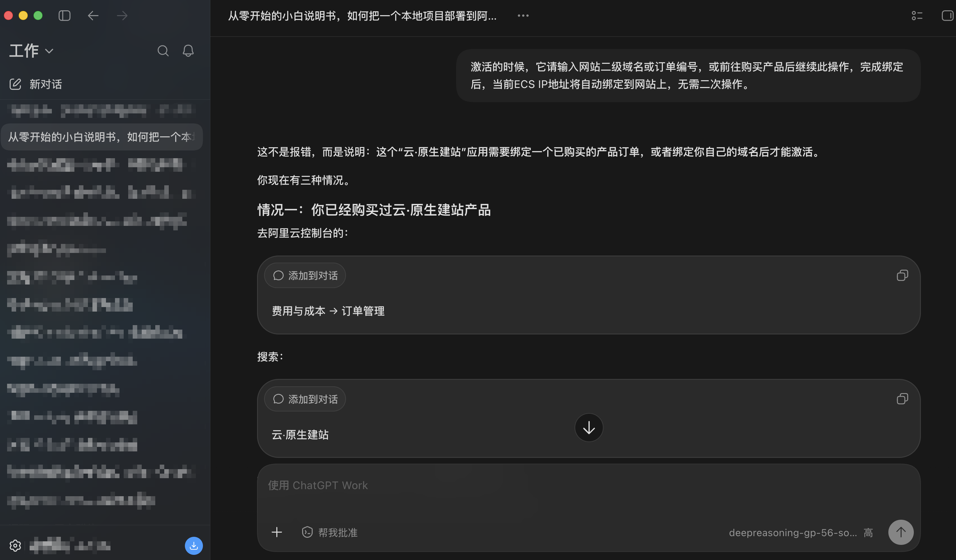Open the three-dot menu beside conversation title

(523, 15)
